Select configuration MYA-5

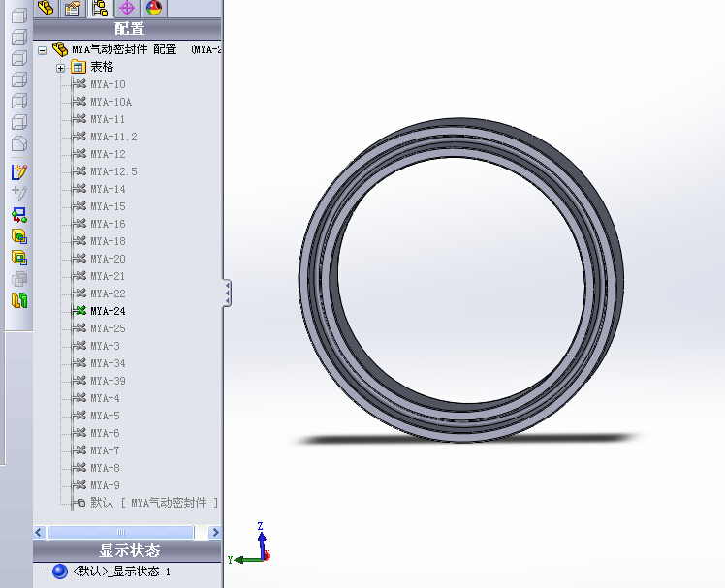pyautogui.click(x=105, y=416)
